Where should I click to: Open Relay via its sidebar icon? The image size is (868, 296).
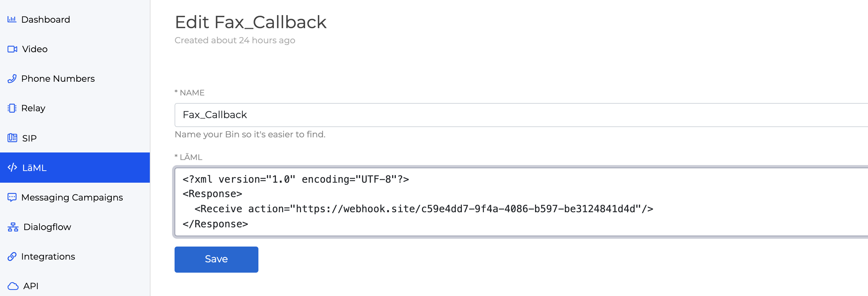(x=12, y=108)
